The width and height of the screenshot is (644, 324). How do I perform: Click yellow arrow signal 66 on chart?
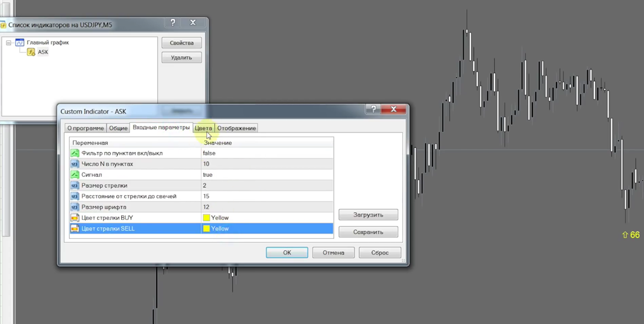tap(631, 235)
